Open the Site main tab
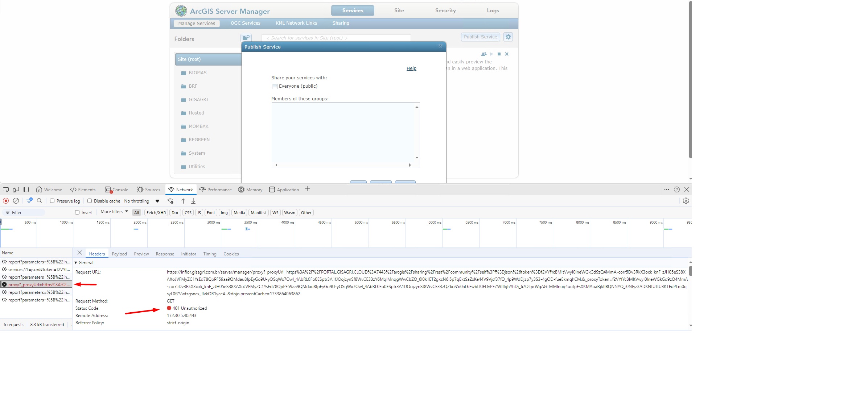Viewport: 868px width, 396px height. pyautogui.click(x=399, y=11)
